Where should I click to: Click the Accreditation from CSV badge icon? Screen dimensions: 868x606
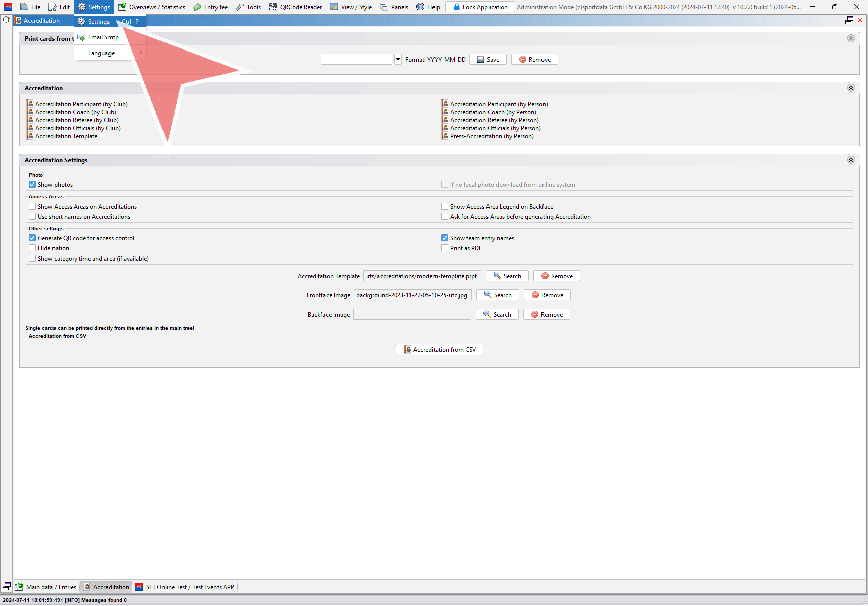click(x=407, y=349)
